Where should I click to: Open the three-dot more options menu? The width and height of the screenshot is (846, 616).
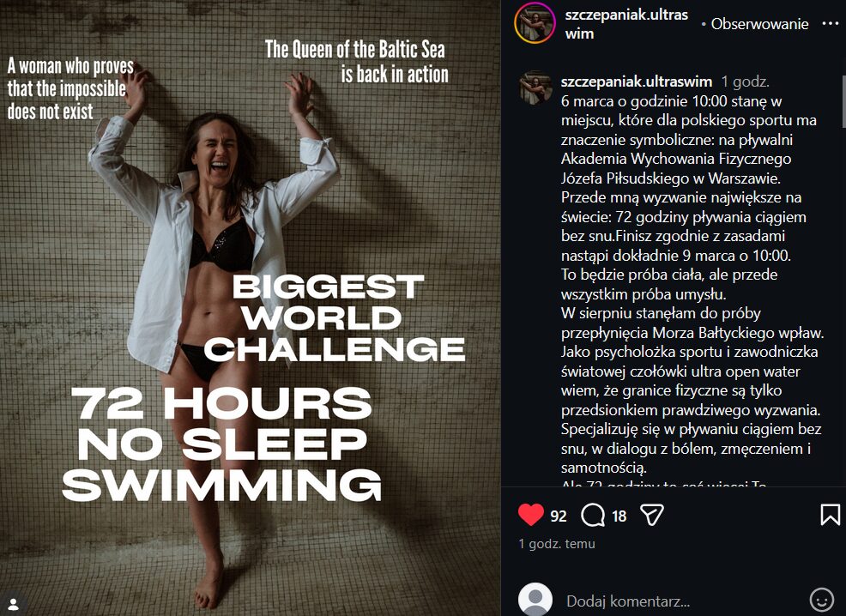830,24
